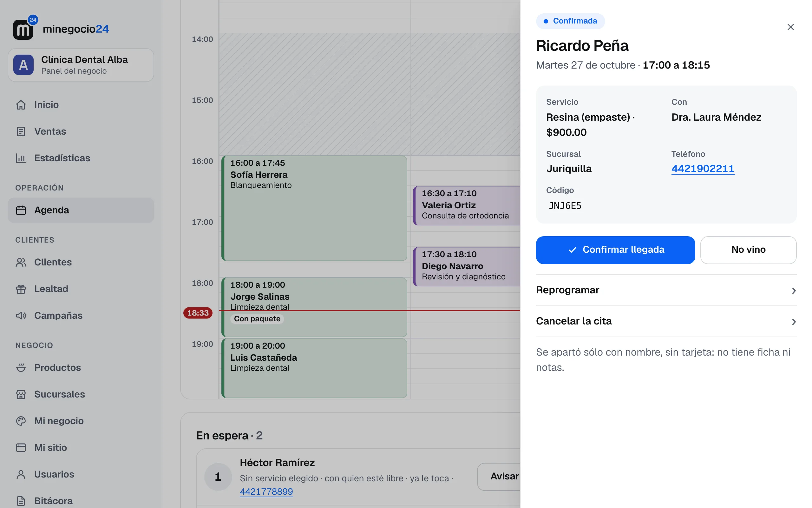The image size is (812, 508).
Task: Click the Campañas megaphone icon
Action: [21, 316]
